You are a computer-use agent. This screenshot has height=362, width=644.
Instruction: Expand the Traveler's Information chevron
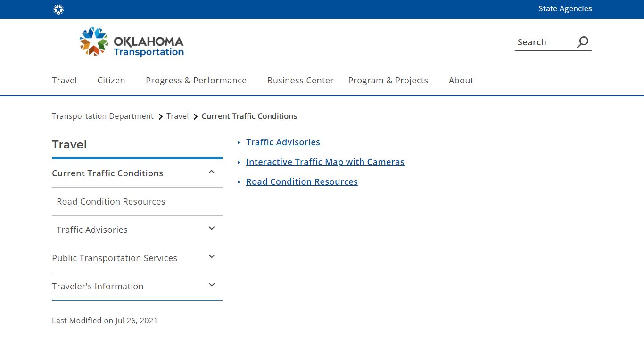[212, 285]
